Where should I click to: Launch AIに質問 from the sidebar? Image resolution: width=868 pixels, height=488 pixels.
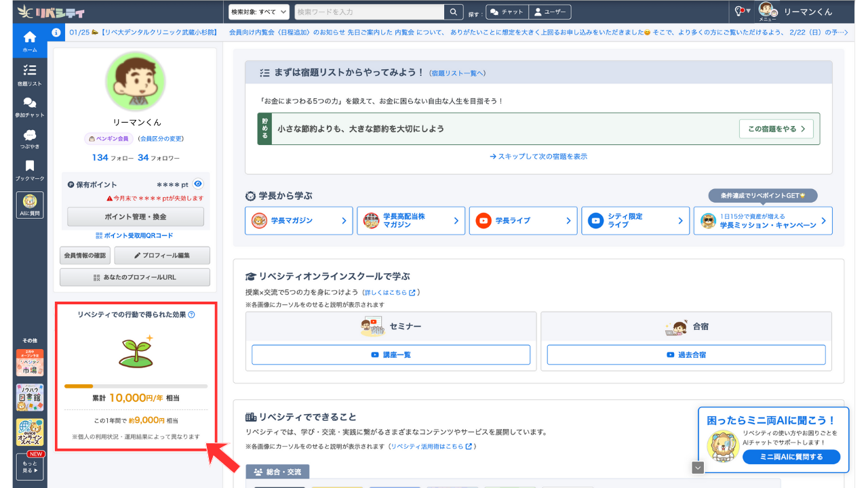click(28, 204)
